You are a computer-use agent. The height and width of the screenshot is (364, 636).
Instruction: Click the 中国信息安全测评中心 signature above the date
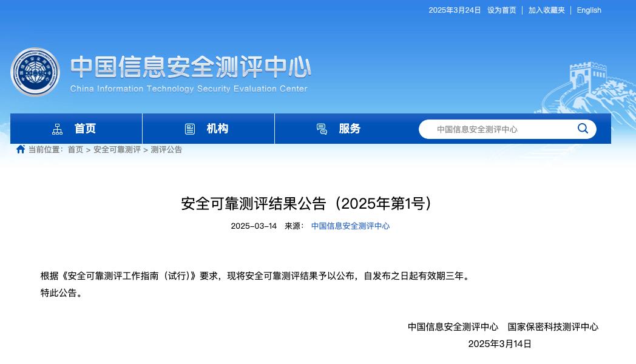(x=453, y=327)
